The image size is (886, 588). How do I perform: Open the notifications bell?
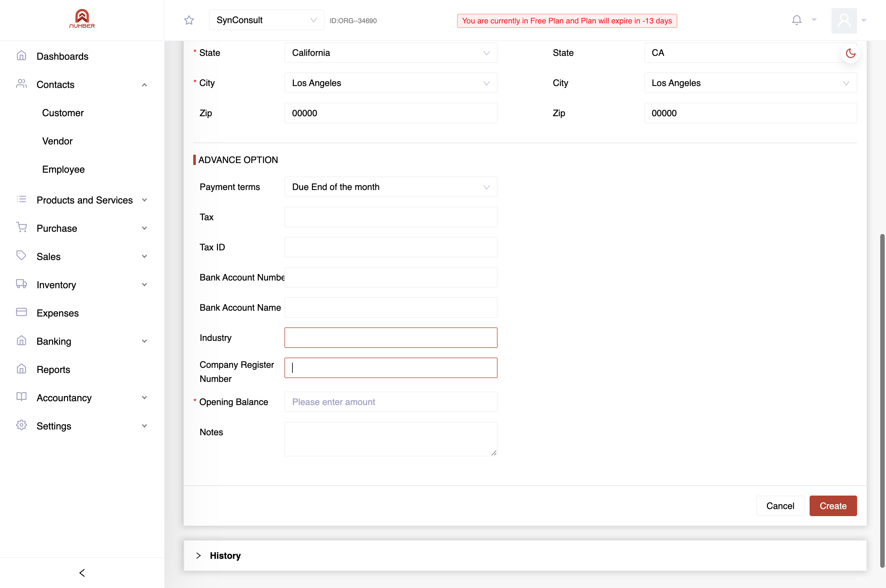pos(796,20)
